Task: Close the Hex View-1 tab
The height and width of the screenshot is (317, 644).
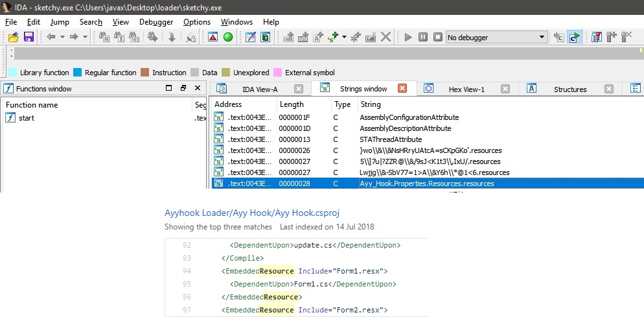Action: (505, 89)
